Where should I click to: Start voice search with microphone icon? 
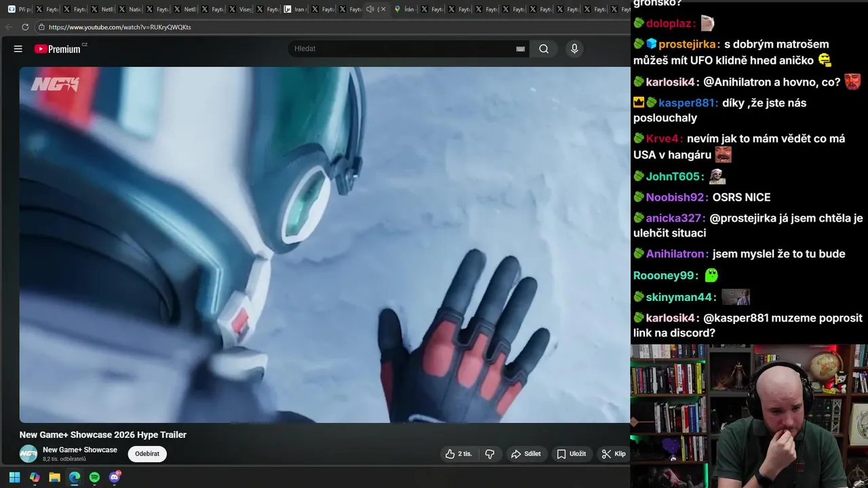pyautogui.click(x=574, y=49)
